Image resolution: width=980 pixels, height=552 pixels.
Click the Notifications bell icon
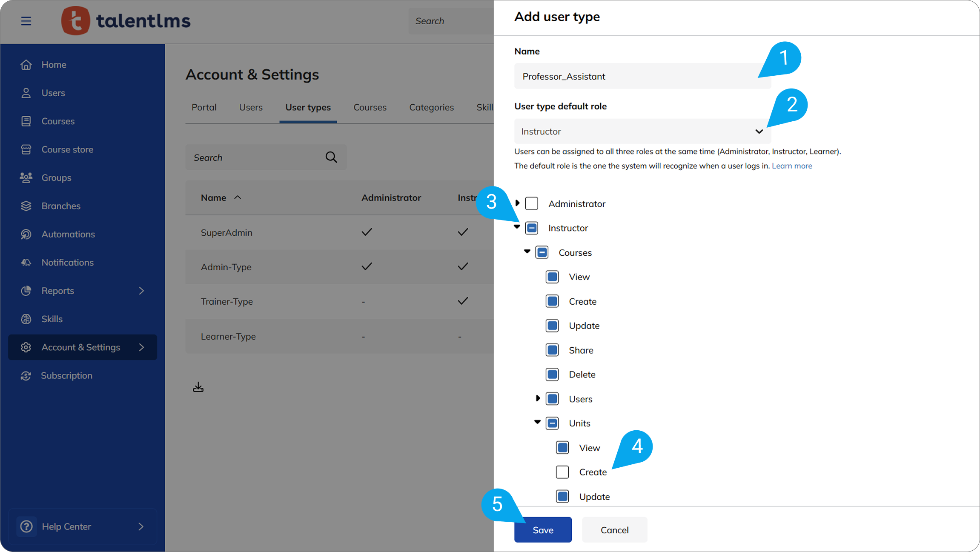coord(26,263)
